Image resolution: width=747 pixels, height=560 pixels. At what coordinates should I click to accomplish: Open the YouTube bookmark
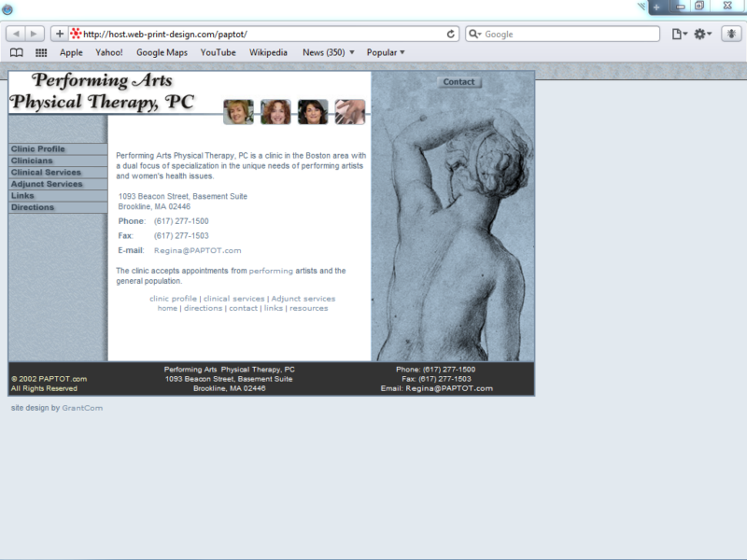(x=218, y=52)
